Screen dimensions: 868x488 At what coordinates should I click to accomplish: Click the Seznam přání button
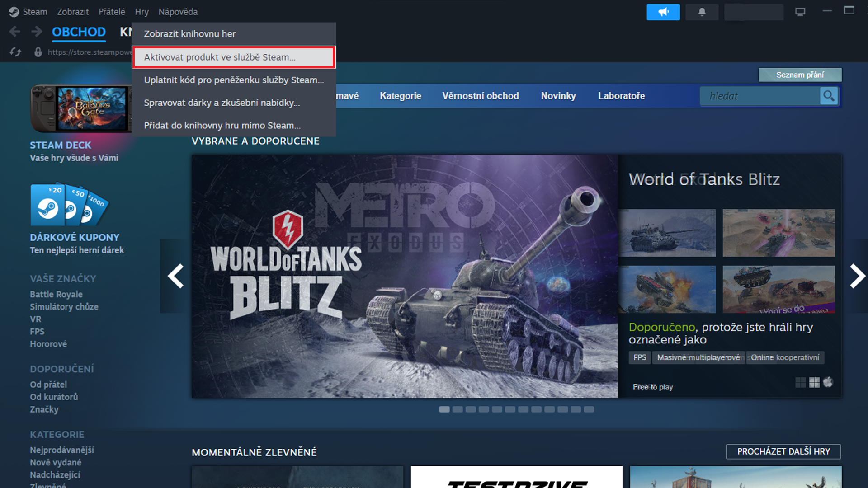point(800,75)
